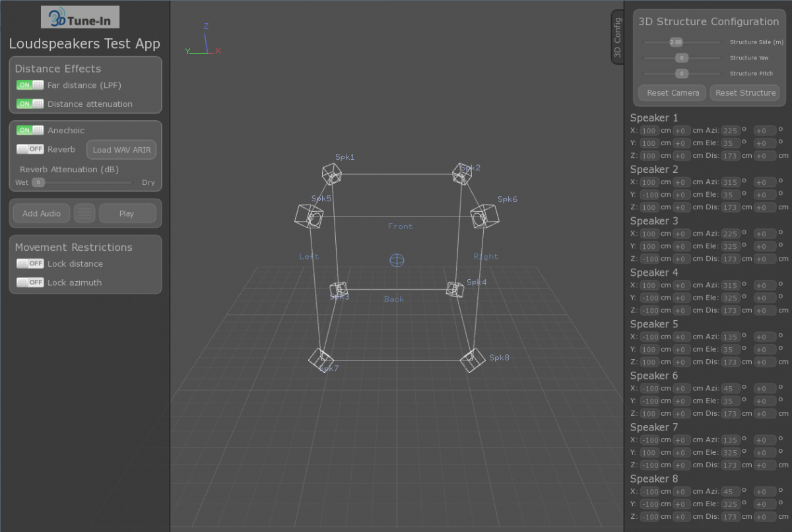Screen dimensions: 792x532
Task: Click Speaker 4 Dis value field
Action: [731, 310]
